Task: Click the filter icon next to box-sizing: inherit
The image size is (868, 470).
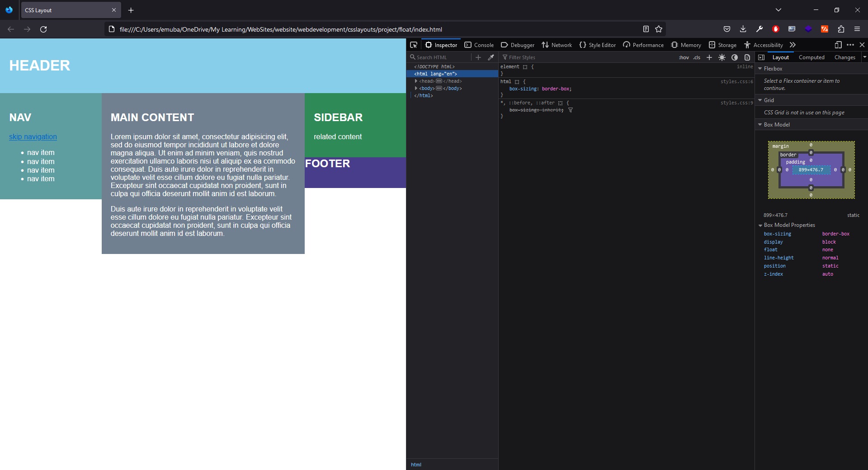Action: coord(571,110)
